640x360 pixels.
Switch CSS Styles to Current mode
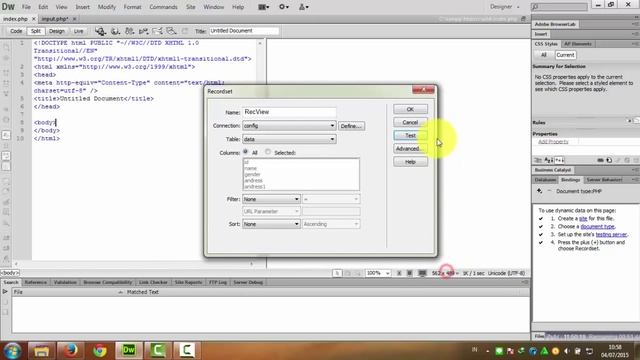click(565, 55)
